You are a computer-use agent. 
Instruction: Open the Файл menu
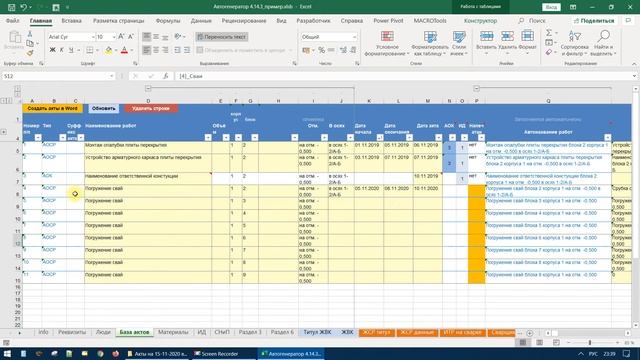(x=13, y=20)
